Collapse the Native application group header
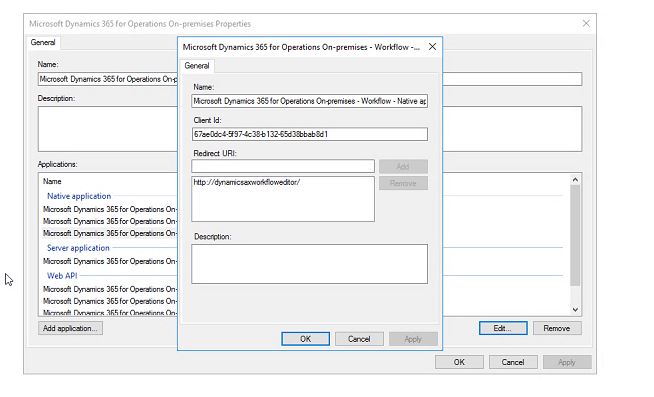 [x=79, y=196]
